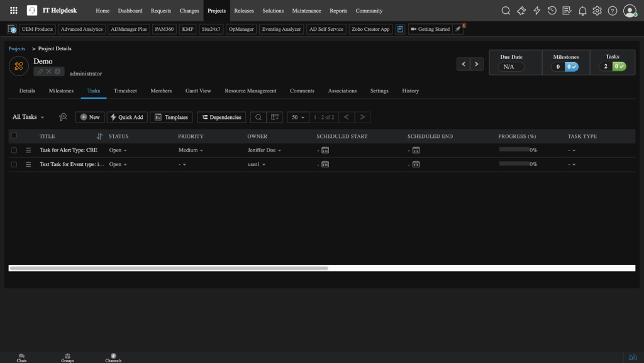Open task type dropdown for Test Task row
644x363 pixels.
(572, 164)
